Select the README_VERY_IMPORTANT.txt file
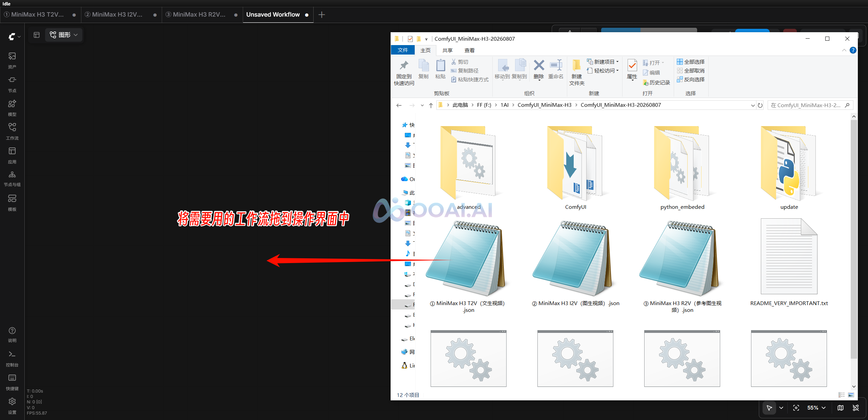 (x=789, y=263)
